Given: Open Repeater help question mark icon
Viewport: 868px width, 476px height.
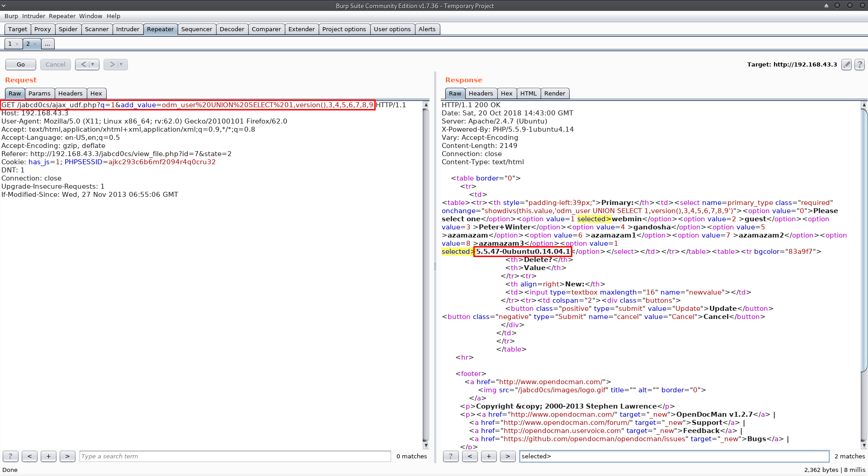Looking at the screenshot, I should tap(860, 65).
